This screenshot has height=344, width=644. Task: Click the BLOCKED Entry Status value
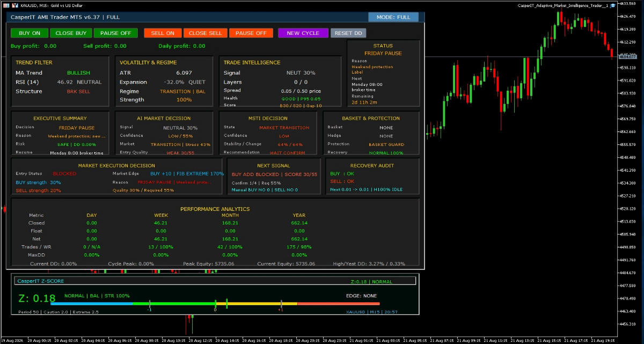(64, 174)
